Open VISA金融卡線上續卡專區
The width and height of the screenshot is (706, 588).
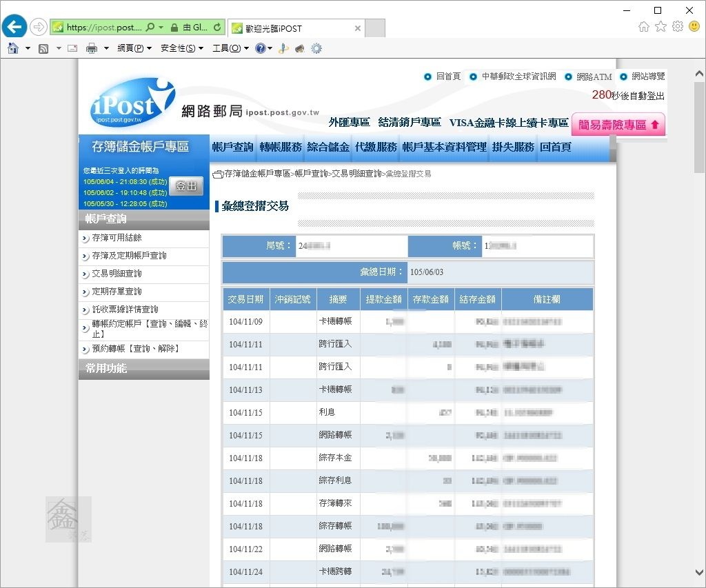[509, 123]
